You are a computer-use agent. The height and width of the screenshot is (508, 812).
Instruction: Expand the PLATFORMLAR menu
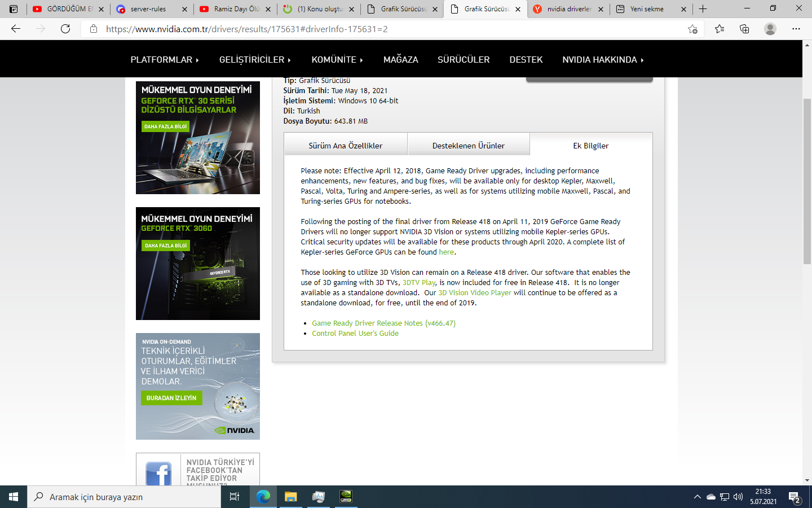coord(165,59)
